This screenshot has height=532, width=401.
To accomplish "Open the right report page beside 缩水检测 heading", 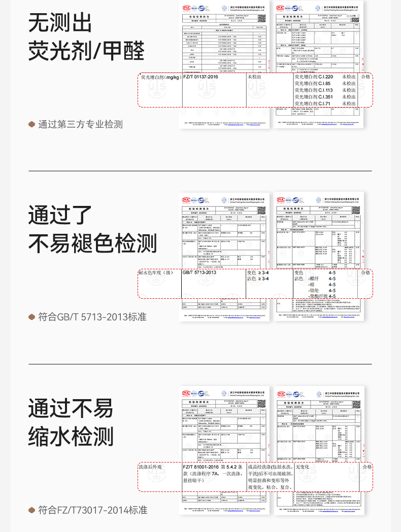I will [x=318, y=450].
